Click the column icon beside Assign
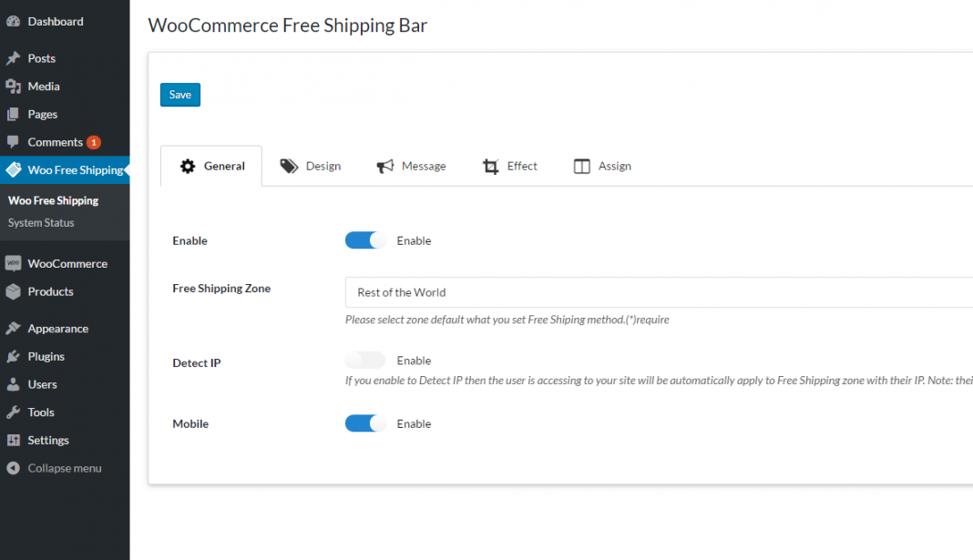973x560 pixels. (x=581, y=165)
